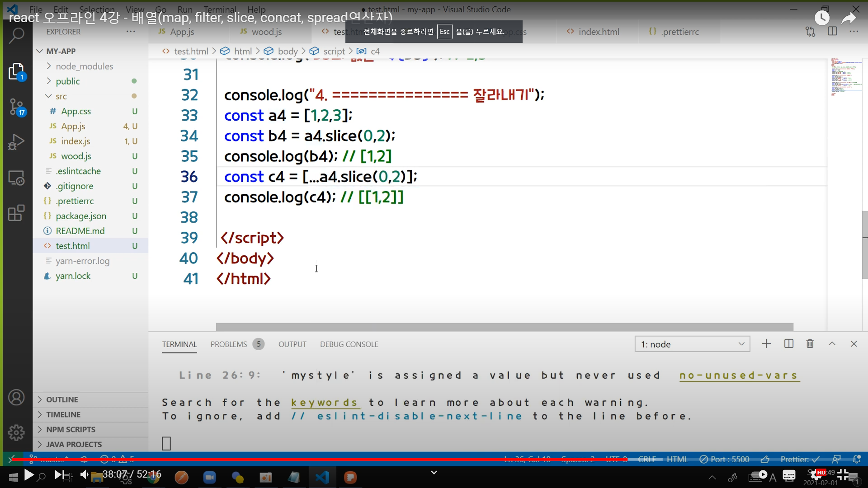Click the Windows Start button
This screenshot has height=488, width=868.
[x=14, y=477]
